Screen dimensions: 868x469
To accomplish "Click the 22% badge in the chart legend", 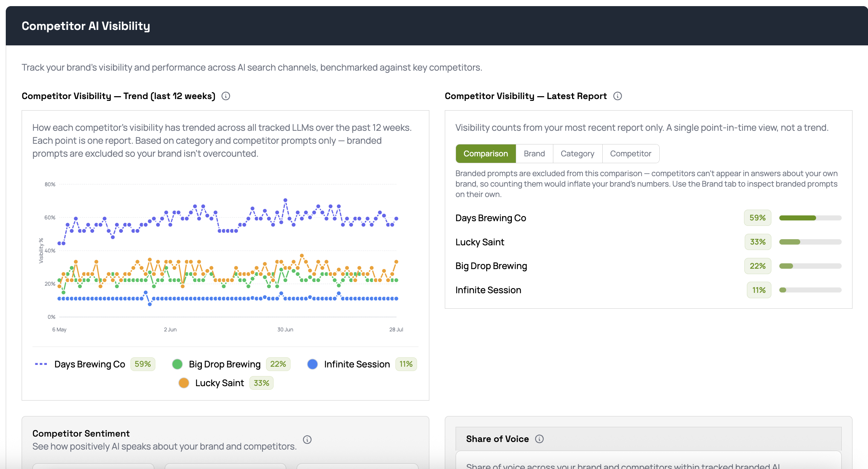I will click(x=278, y=364).
